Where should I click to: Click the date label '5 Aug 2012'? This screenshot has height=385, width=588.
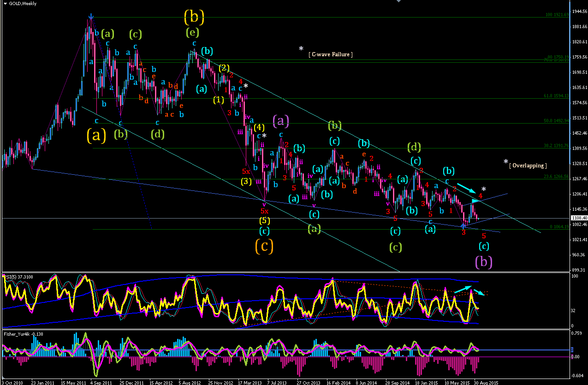[189, 382]
